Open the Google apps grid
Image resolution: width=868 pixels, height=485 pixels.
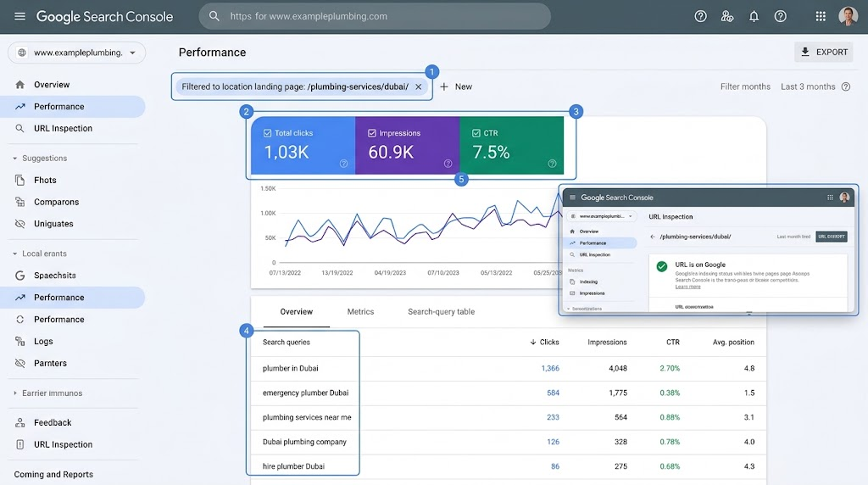point(821,16)
